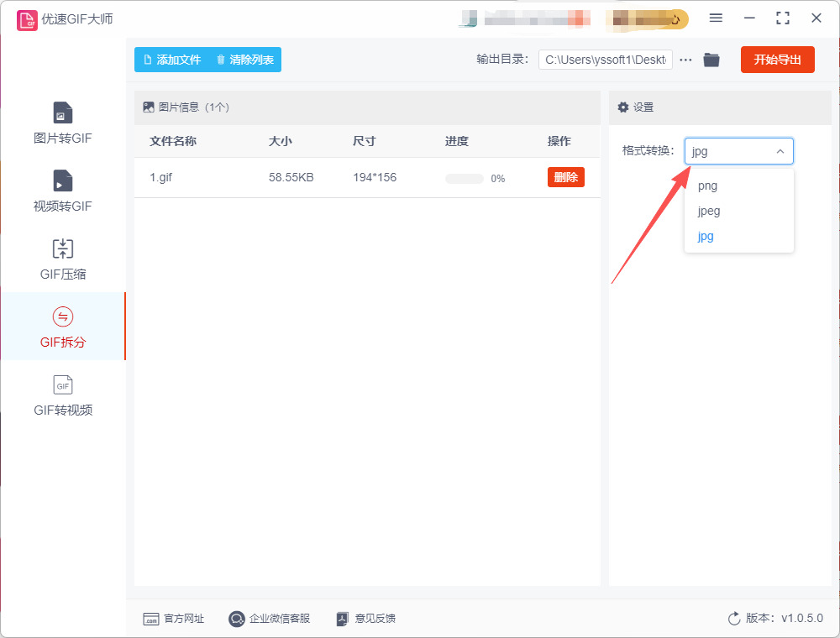This screenshot has height=638, width=840.
Task: Click the version refresh icon
Action: (734, 619)
